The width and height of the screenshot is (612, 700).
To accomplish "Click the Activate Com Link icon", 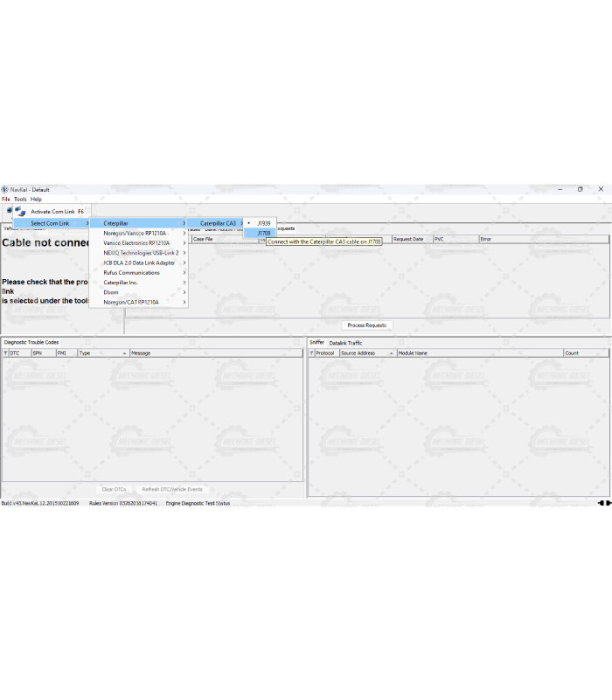I will pyautogui.click(x=18, y=212).
